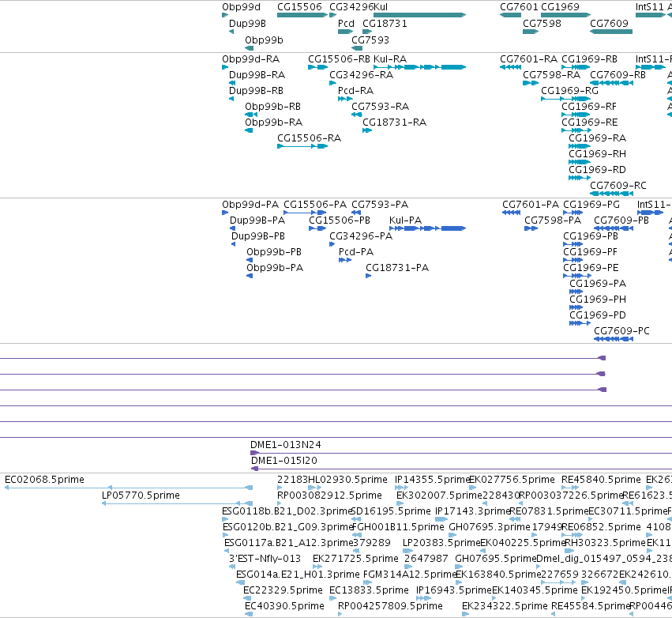Click the LP05770.5prime EST label
This screenshot has width=672, height=618.
[141, 496]
